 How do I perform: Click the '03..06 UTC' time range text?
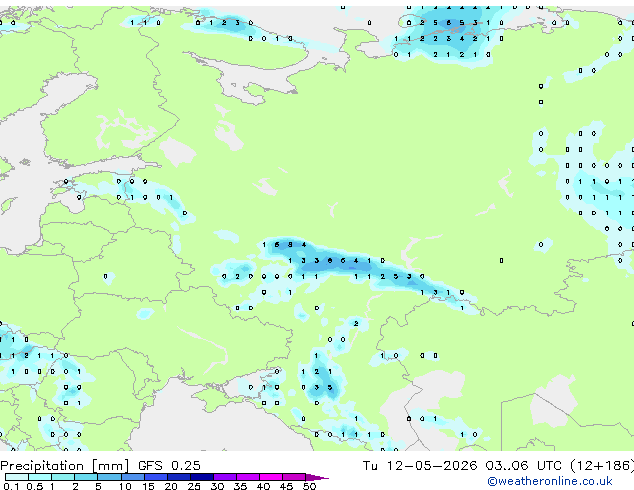click(524, 466)
